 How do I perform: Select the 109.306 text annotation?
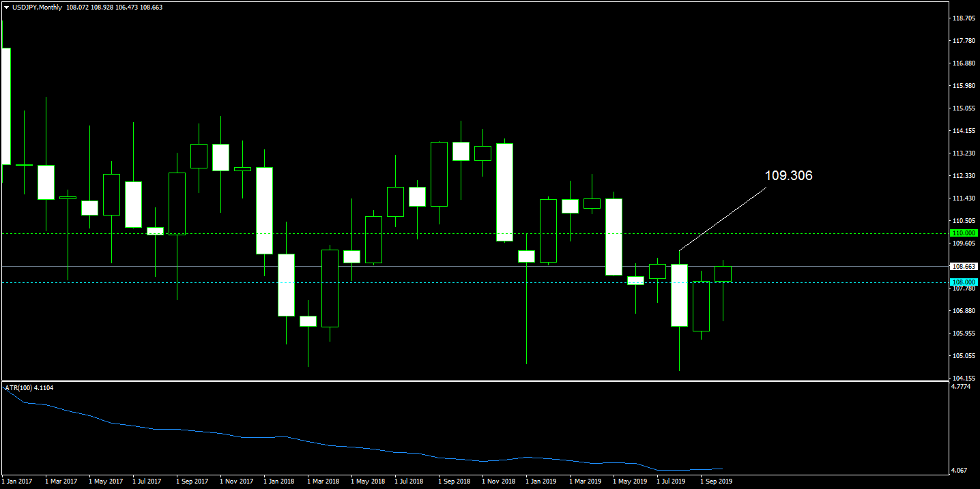(x=788, y=176)
